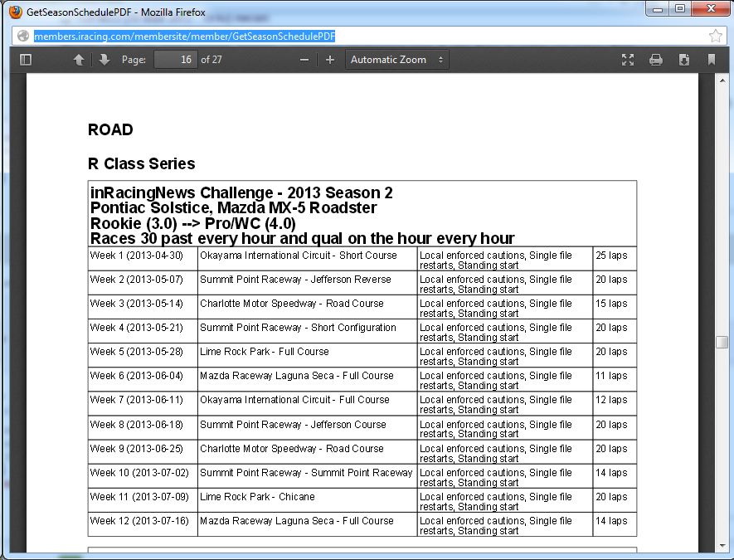734x560 pixels.
Task: Zoom in with the plus button
Action: pos(329,60)
